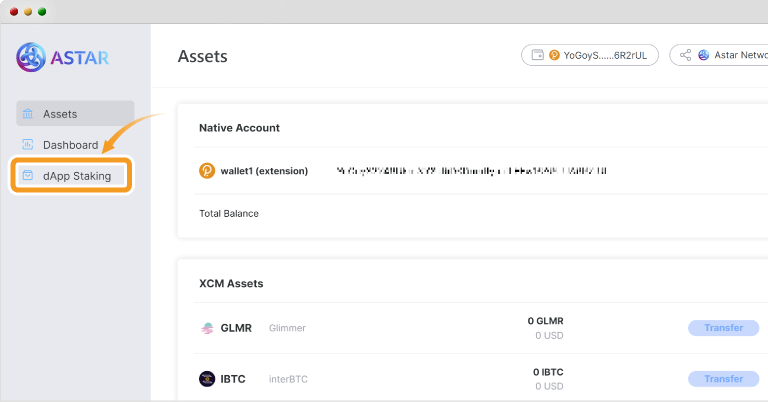Click the blurred wallet address
The image size is (768, 402).
[x=471, y=171]
